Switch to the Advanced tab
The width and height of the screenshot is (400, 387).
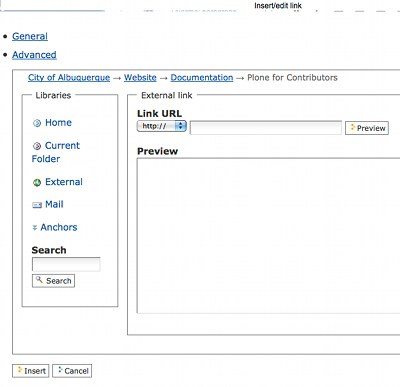coord(34,55)
